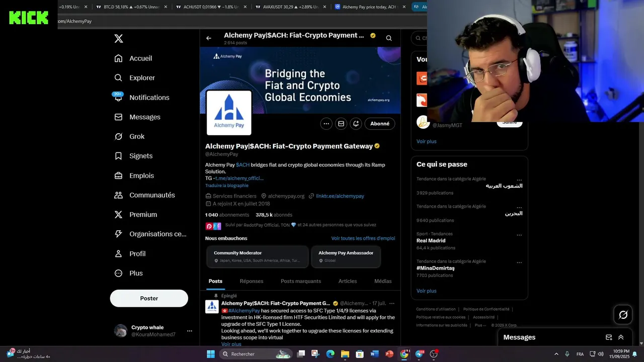Viewport: 644px width, 362px height.
Task: Open the floating Grok button
Action: click(623, 315)
